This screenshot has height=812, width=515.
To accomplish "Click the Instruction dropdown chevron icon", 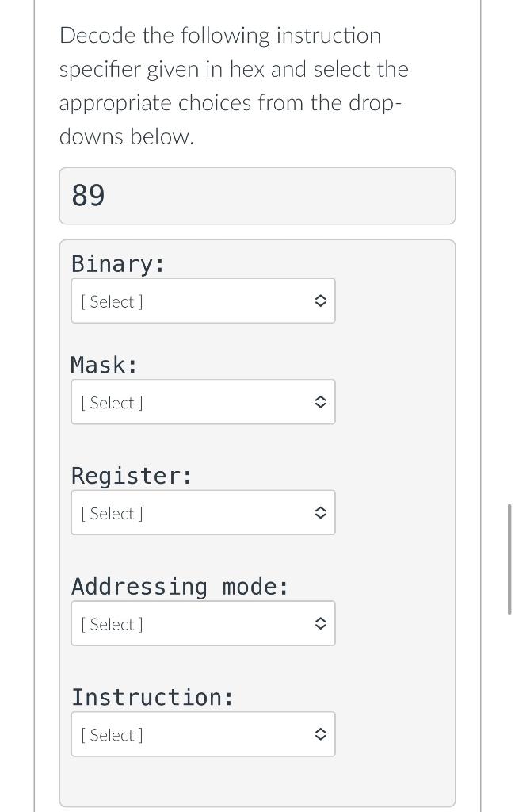I will [320, 733].
